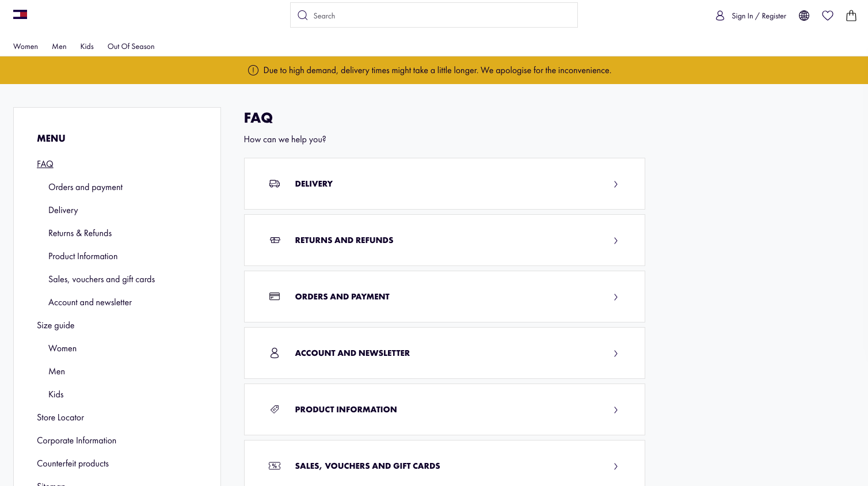
Task: Click the price tag icon for PRODUCT INFORMATION
Action: (x=275, y=409)
